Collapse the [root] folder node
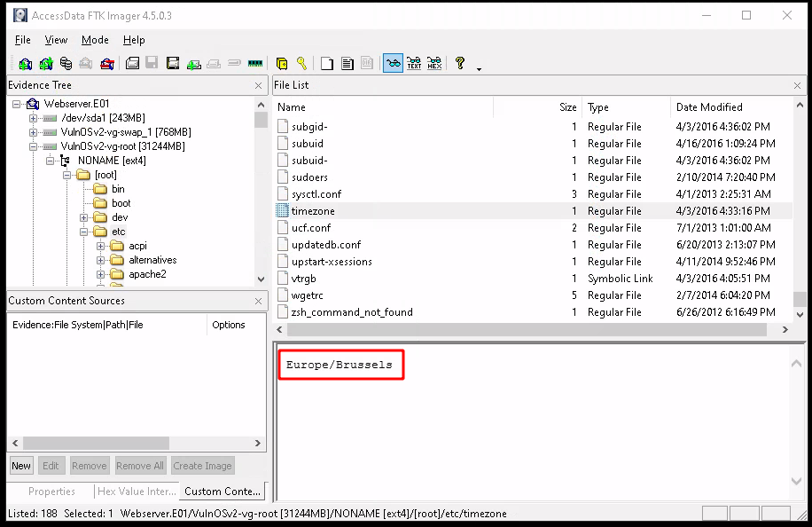This screenshot has width=812, height=527. click(x=66, y=175)
